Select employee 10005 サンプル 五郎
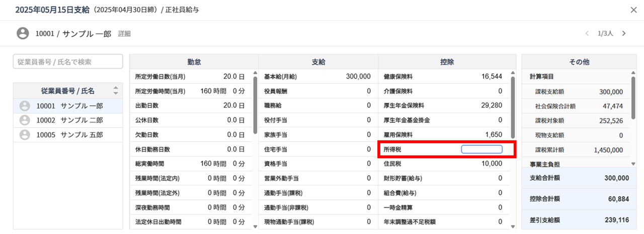Screen dimensions: 644x234 pyautogui.click(x=68, y=135)
